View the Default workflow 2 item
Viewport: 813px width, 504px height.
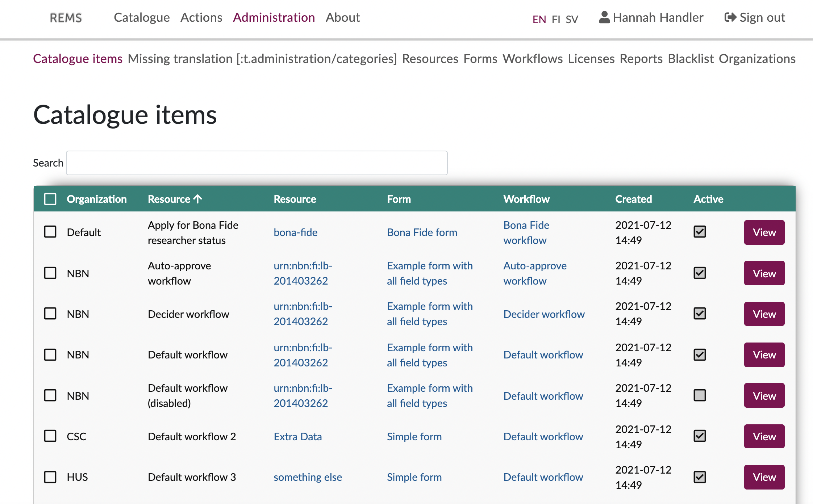pyautogui.click(x=764, y=436)
